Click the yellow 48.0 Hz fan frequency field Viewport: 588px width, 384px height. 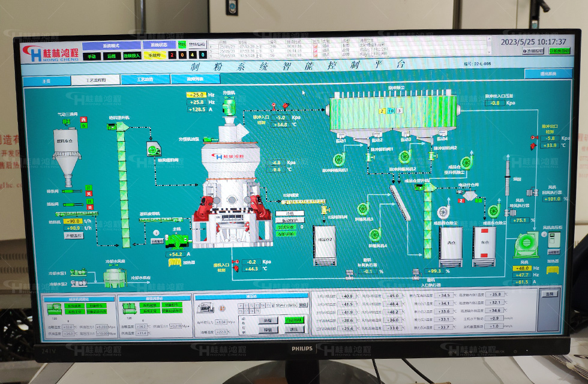click(x=521, y=268)
